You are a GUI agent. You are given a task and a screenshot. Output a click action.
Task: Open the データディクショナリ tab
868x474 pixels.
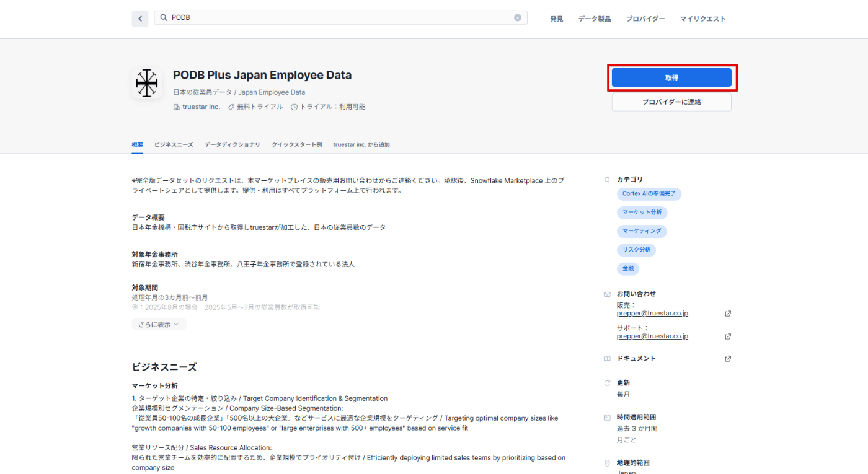(x=232, y=144)
